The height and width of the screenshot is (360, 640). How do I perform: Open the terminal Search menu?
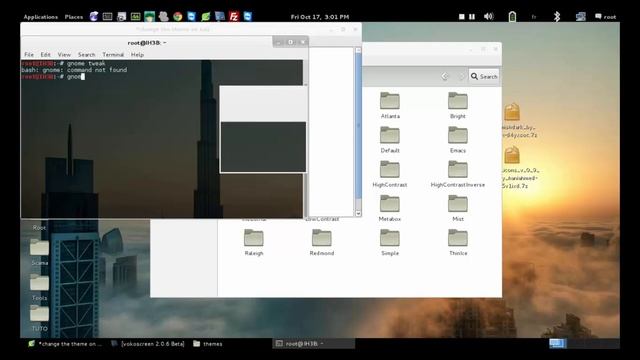click(x=87, y=54)
